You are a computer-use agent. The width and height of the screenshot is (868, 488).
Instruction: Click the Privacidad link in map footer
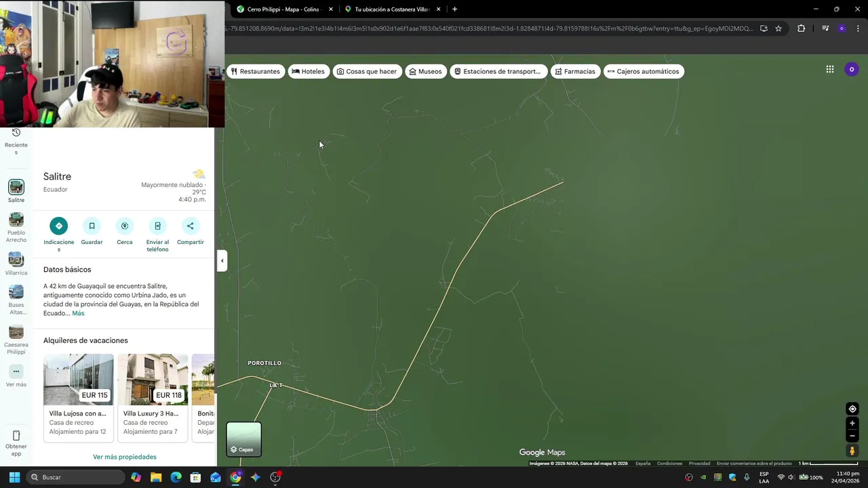click(x=699, y=464)
